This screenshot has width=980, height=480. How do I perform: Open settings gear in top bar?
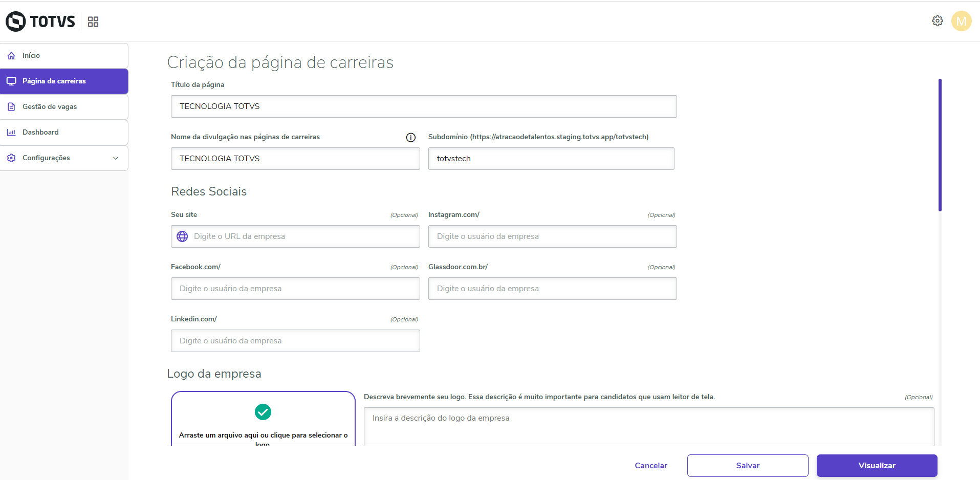point(937,21)
